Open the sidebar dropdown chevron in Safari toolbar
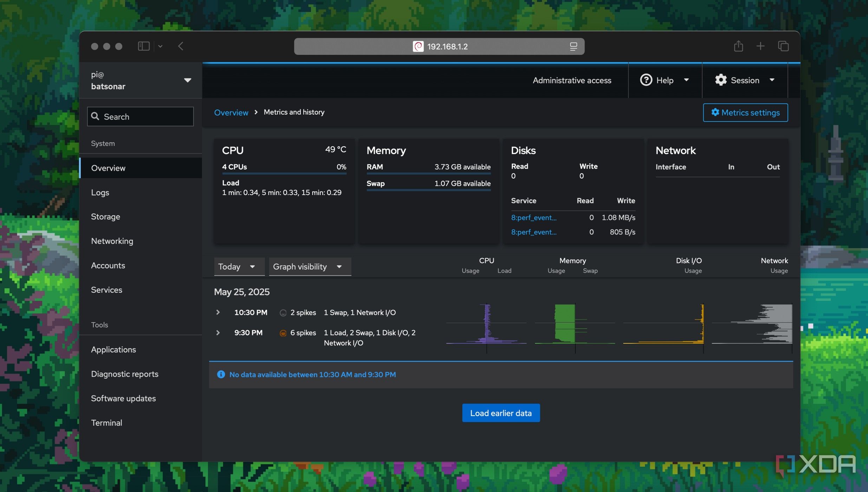Image resolution: width=868 pixels, height=492 pixels. click(160, 46)
